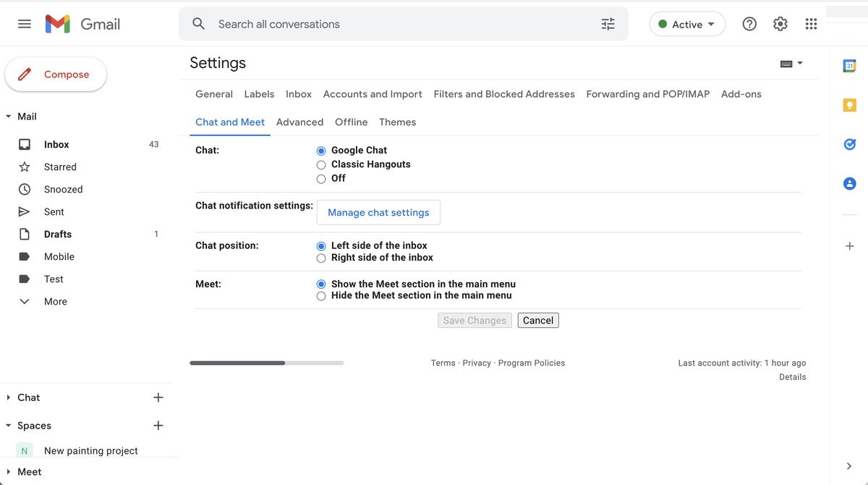Open the Snoozed folder label
The image size is (868, 485).
pyautogui.click(x=64, y=189)
